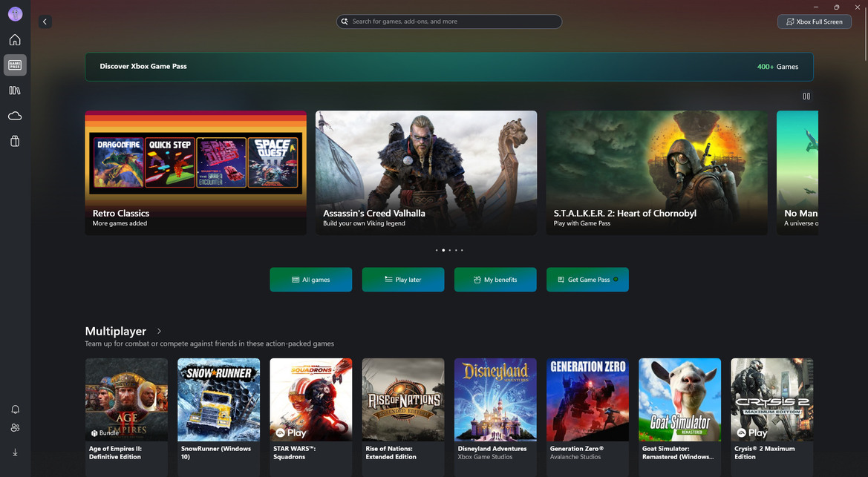This screenshot has width=868, height=477.
Task: Open the Discover Xbox Game Pass banner
Action: (x=448, y=67)
